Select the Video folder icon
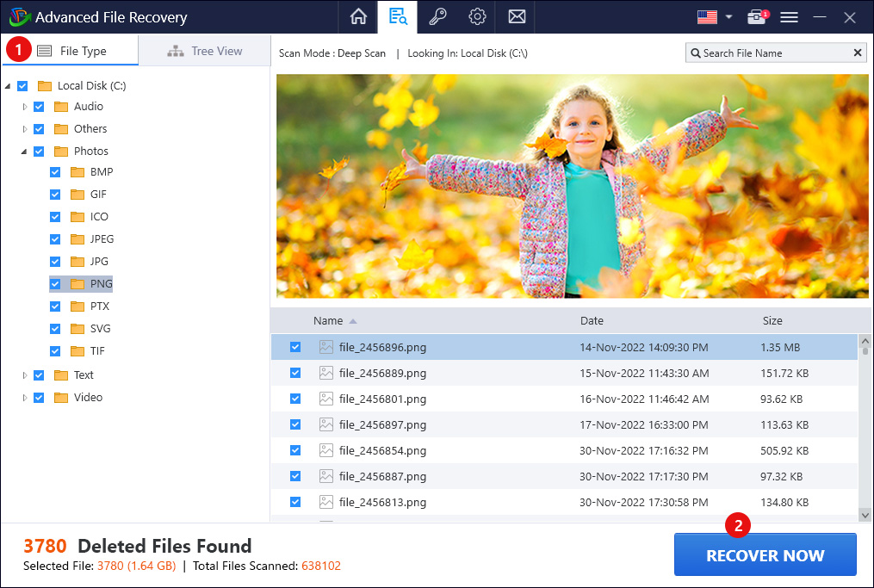The width and height of the screenshot is (874, 588). pyautogui.click(x=61, y=398)
